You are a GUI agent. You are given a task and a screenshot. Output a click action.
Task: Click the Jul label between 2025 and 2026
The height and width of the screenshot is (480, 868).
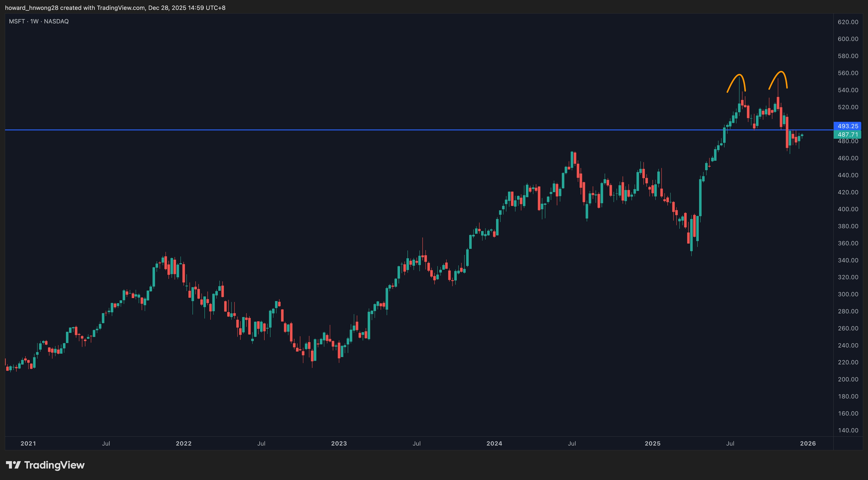coord(730,443)
